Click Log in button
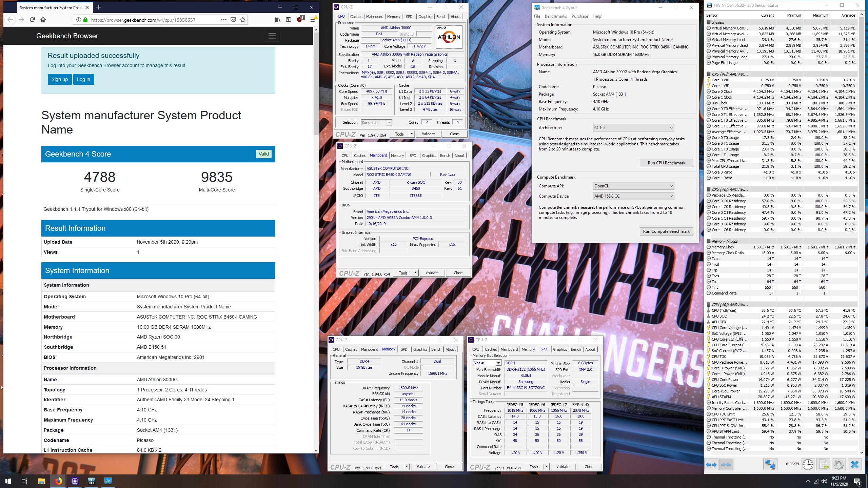 83,79
